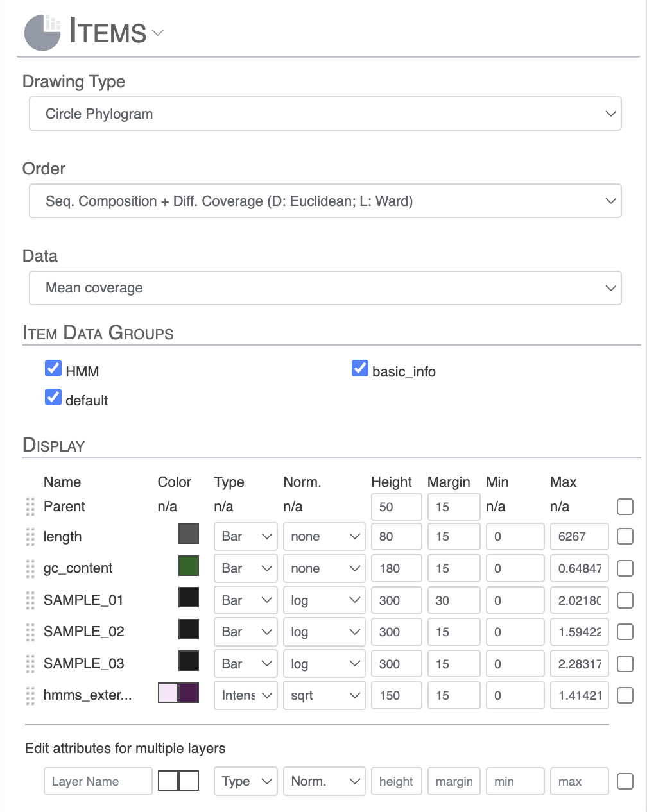Click the Parent row drag handle
The image size is (647, 812).
30,507
